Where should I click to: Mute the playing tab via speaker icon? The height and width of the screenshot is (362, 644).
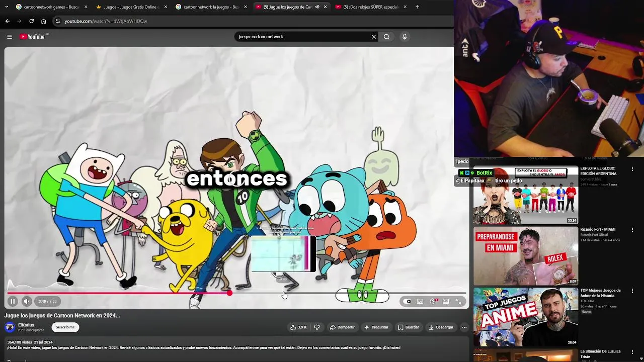click(317, 7)
